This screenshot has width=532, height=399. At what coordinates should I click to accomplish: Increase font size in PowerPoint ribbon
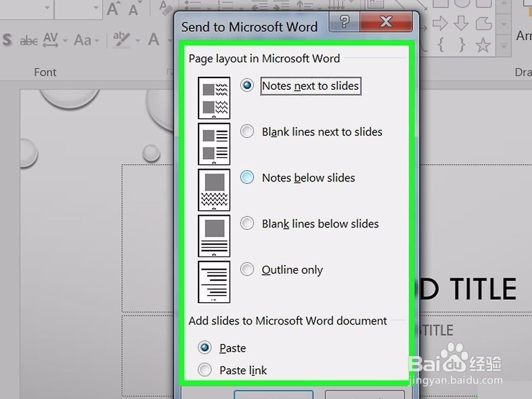point(113,8)
